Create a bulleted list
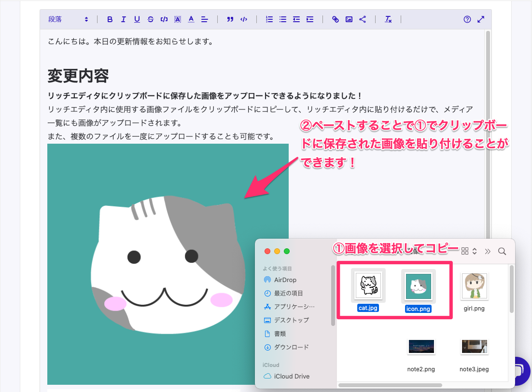532x392 pixels. (x=283, y=19)
